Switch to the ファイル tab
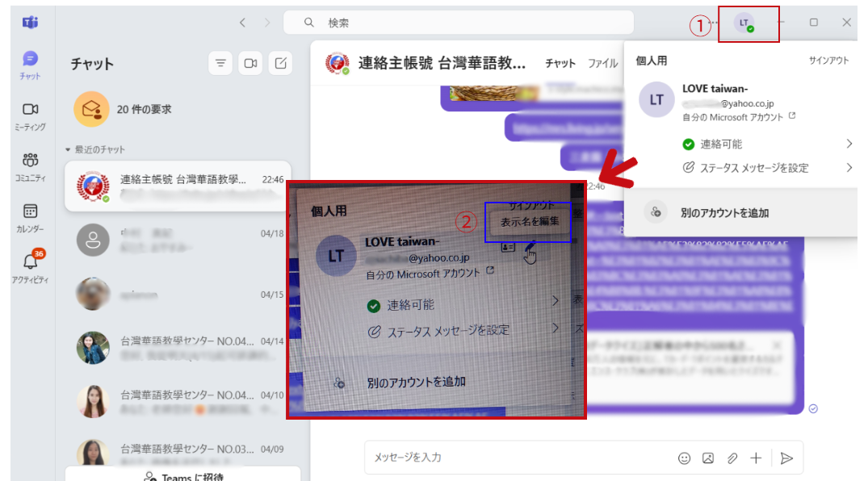The image size is (868, 481). tap(602, 63)
